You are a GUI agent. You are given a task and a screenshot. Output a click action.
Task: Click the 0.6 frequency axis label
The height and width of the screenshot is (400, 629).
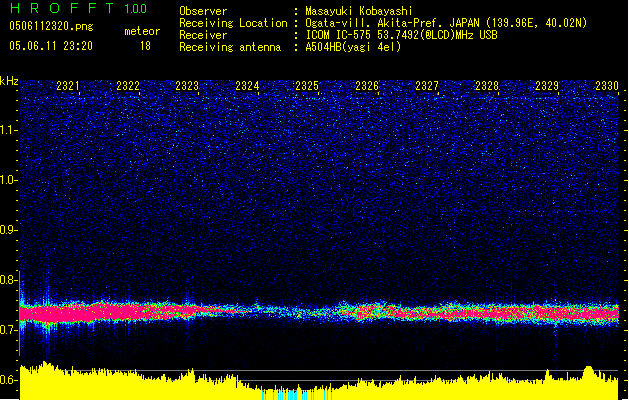[x=9, y=380]
